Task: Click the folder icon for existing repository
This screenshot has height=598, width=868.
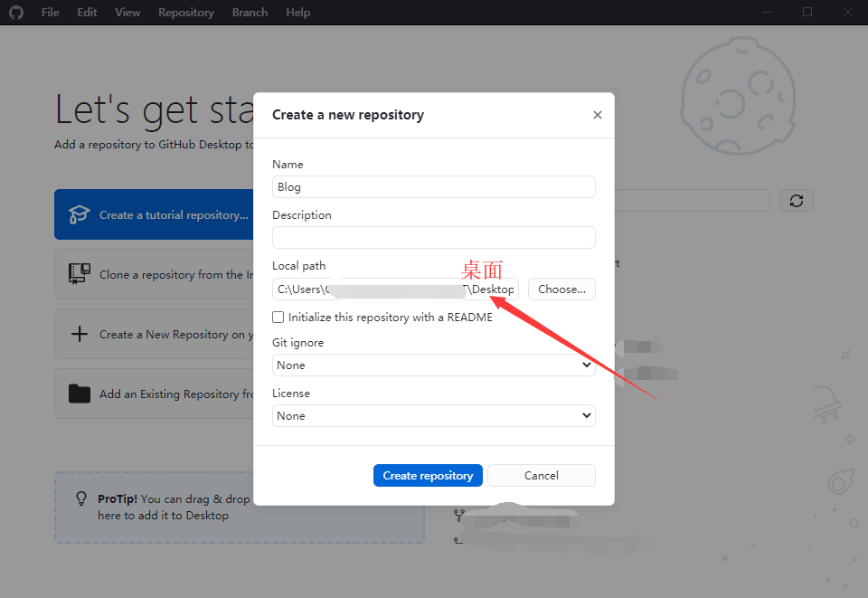Action: pos(80,394)
